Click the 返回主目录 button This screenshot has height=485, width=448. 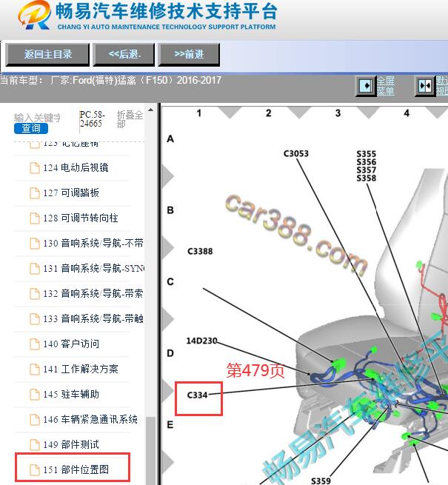(x=47, y=55)
